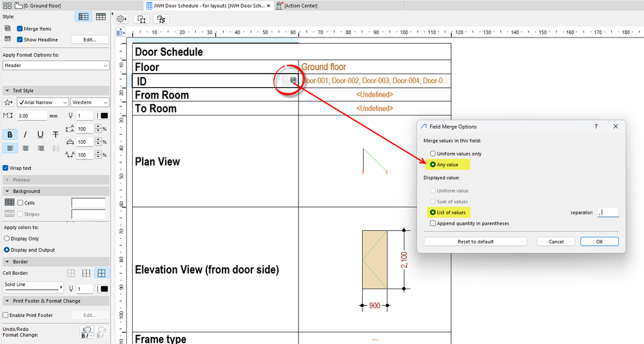Click Reset to default in dialog
Image resolution: width=644 pixels, height=344 pixels.
[476, 241]
